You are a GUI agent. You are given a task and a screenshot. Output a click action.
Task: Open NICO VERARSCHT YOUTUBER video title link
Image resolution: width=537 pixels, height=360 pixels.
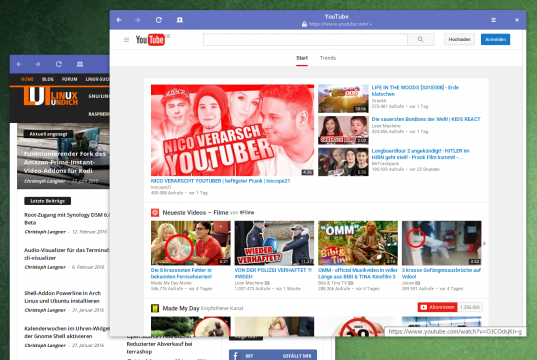coord(220,181)
